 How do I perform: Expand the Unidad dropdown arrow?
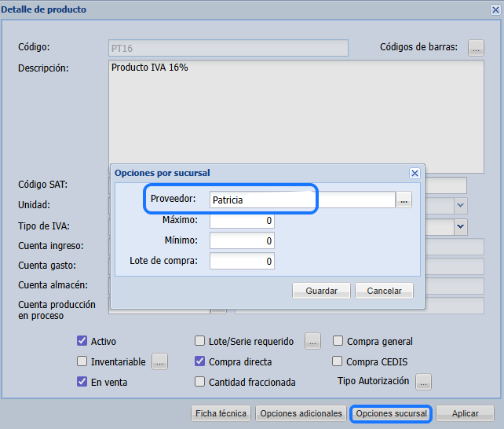click(x=461, y=205)
